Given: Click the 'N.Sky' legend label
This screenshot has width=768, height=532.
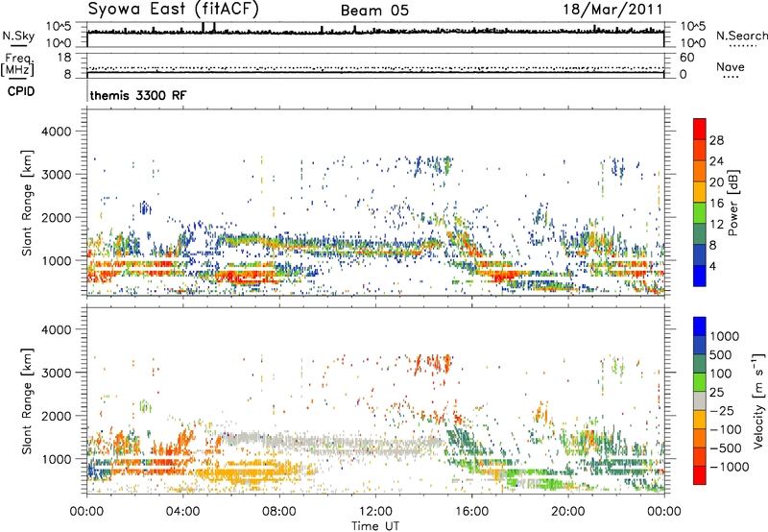Looking at the screenshot, I should (18, 36).
